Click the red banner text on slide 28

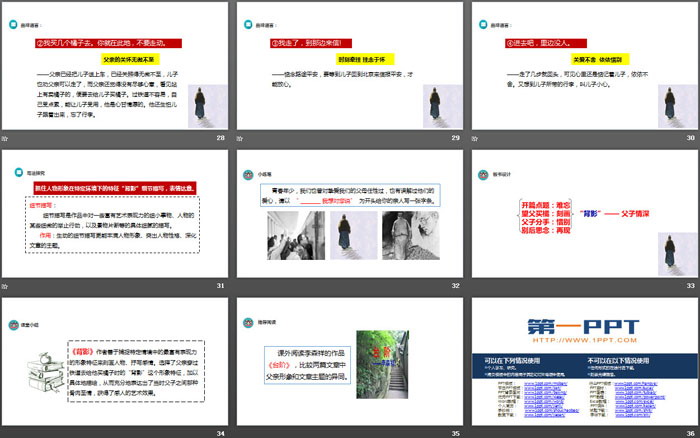coord(108,43)
